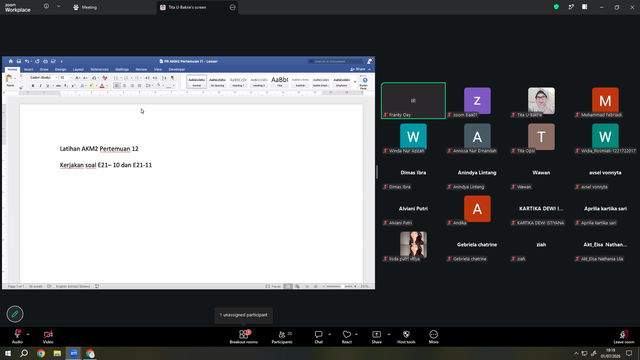640x360 pixels.
Task: Open Host tools shield icon
Action: point(406,334)
